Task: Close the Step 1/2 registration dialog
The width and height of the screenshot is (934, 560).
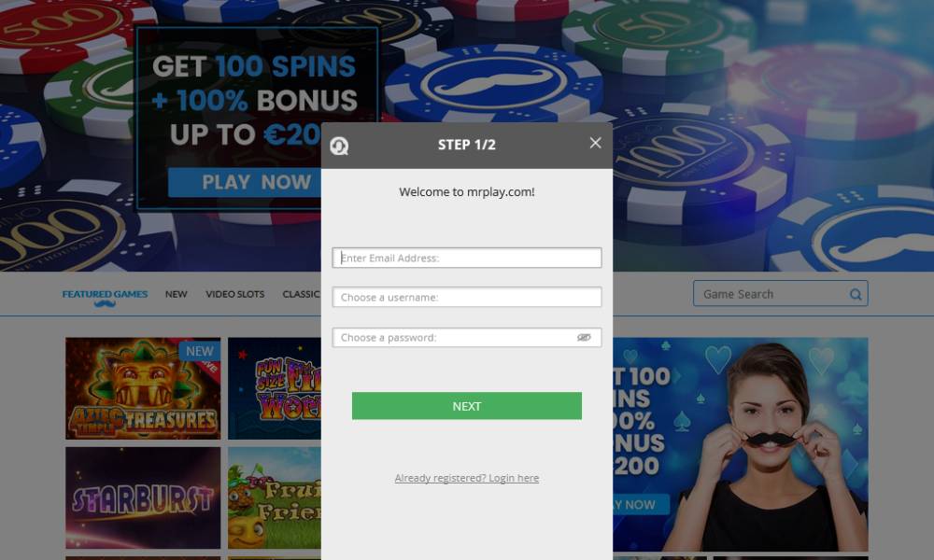Action: click(595, 143)
